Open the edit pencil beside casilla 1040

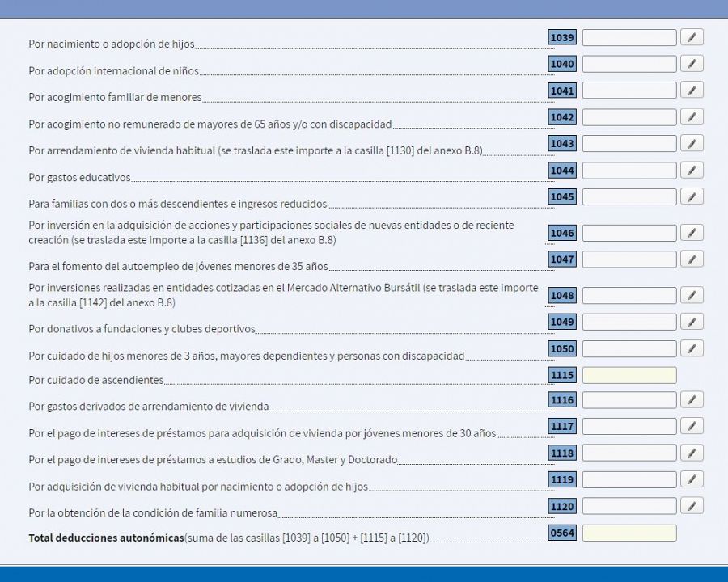(692, 64)
